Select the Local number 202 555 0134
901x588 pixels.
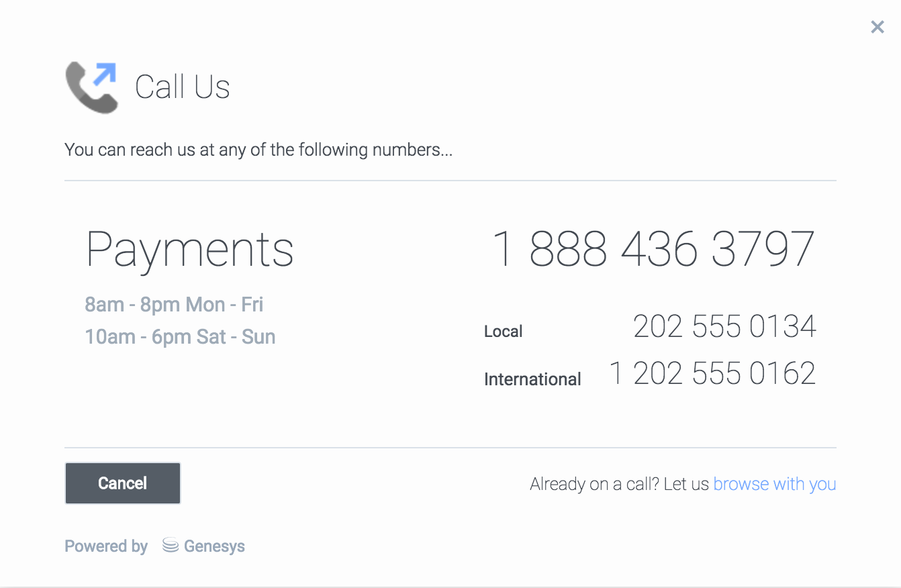(x=724, y=327)
